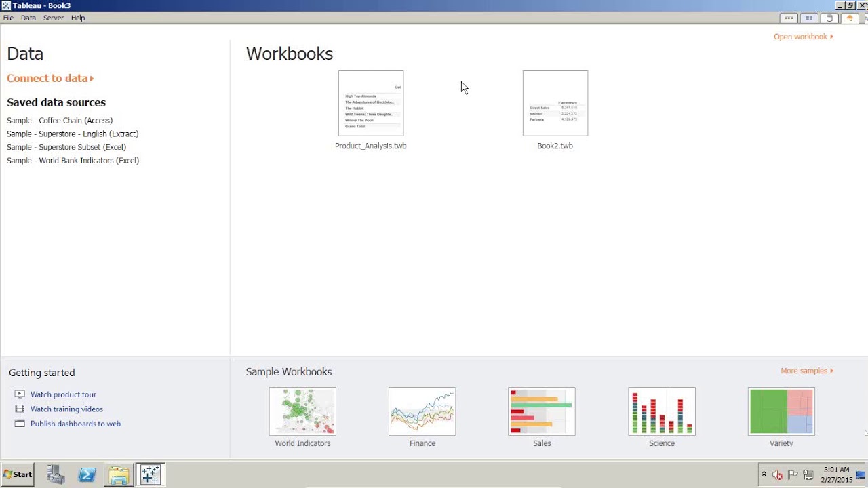Click the Variety caption text

tap(781, 443)
